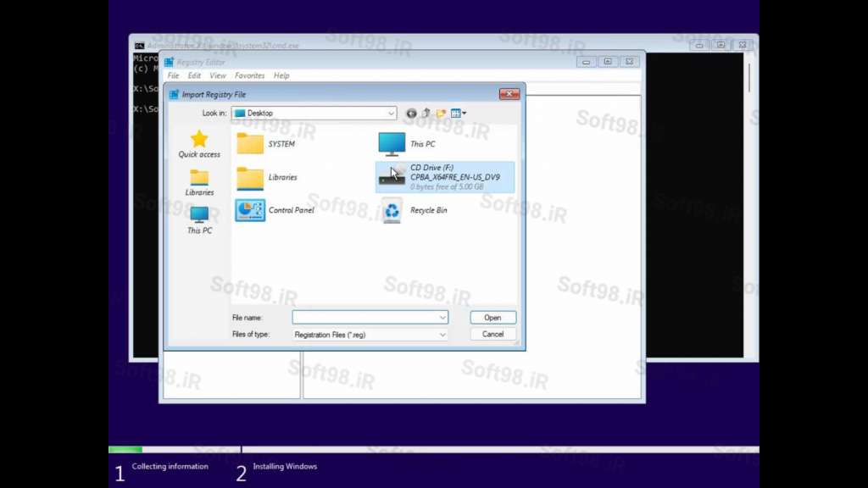Select the SYSTEM folder icon

250,144
